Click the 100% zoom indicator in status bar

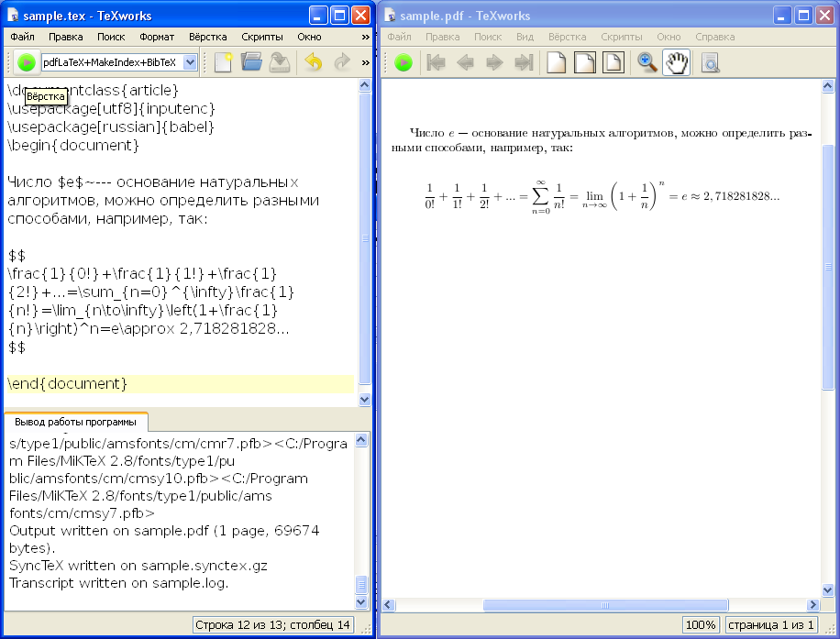pyautogui.click(x=701, y=624)
